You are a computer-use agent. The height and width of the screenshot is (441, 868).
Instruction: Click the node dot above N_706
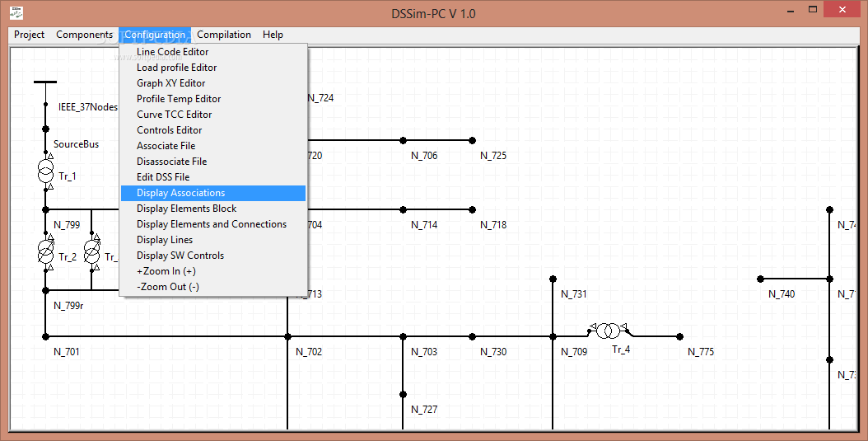tap(403, 140)
